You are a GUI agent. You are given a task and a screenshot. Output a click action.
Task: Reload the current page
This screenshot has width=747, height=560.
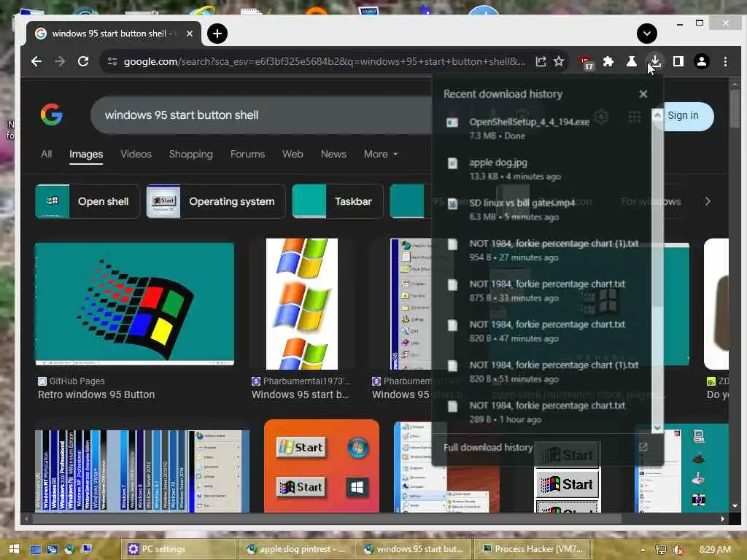point(83,61)
